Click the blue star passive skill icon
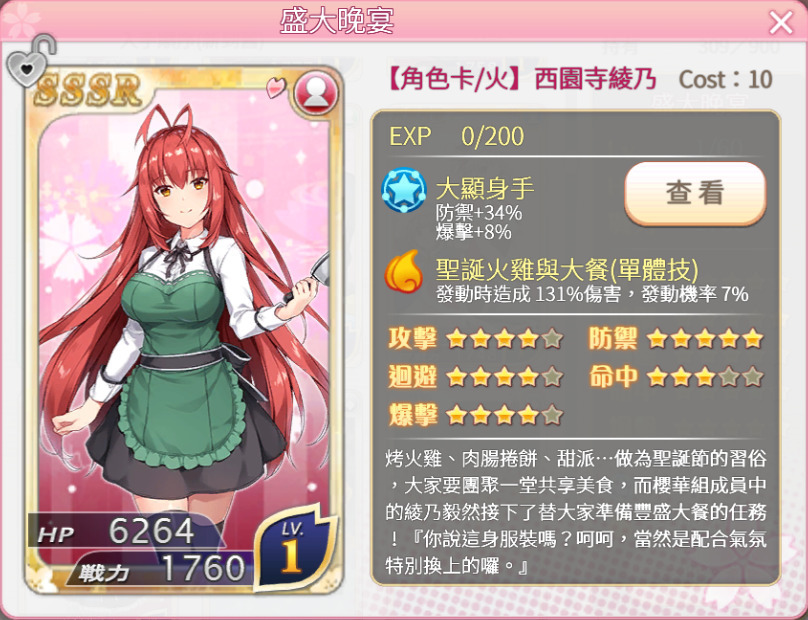The width and height of the screenshot is (808, 620). coord(403,191)
